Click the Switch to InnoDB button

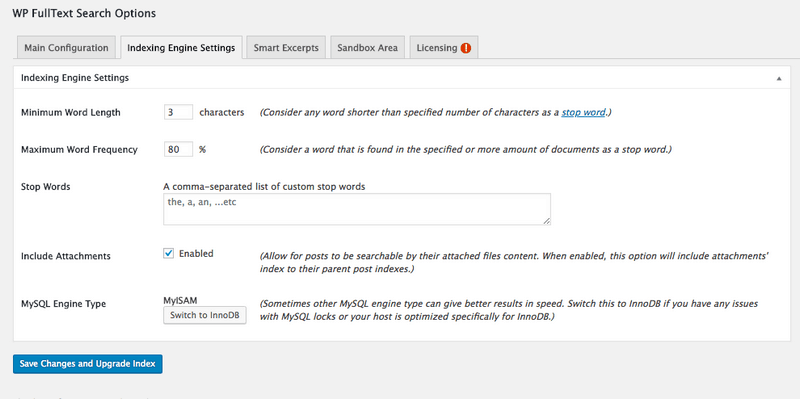click(x=205, y=315)
